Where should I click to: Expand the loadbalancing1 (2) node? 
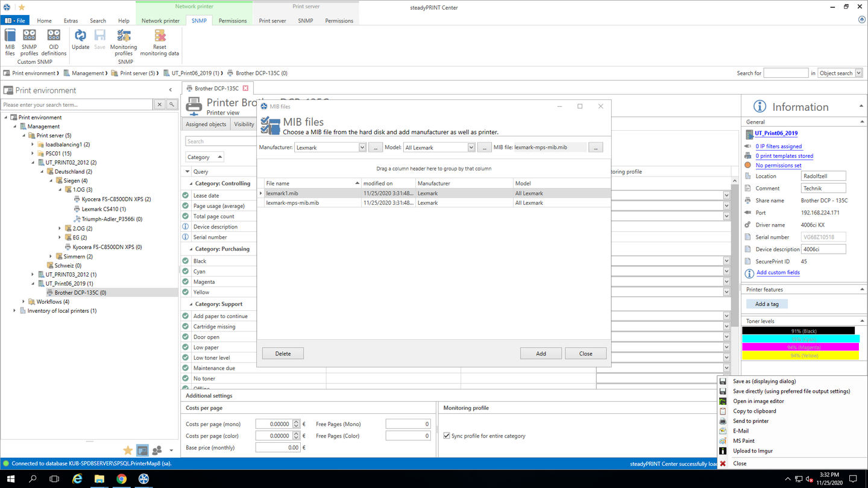33,145
